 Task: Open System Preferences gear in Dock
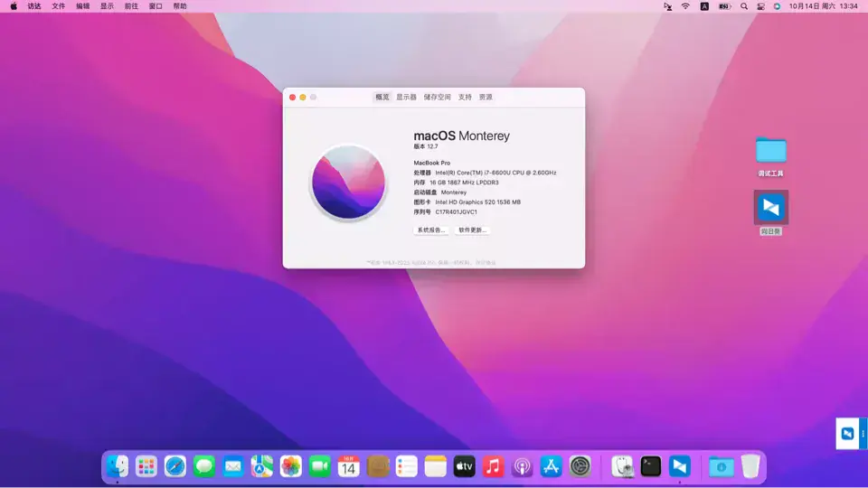point(580,466)
